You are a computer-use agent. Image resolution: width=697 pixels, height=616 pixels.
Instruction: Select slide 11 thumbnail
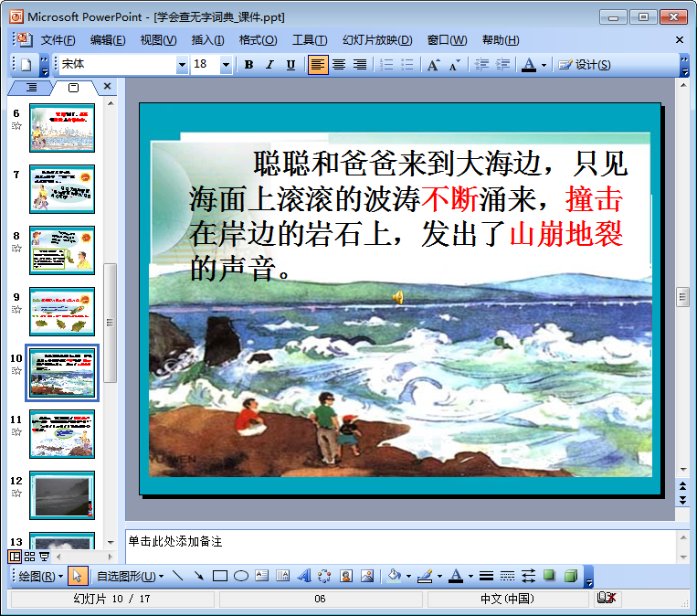tap(62, 434)
